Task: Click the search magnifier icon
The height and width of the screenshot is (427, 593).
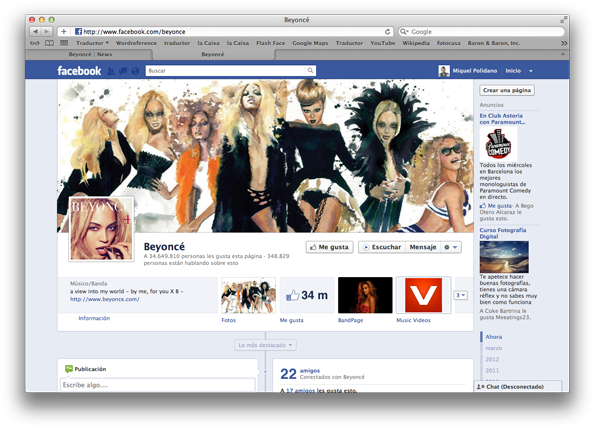Action: 310,70
